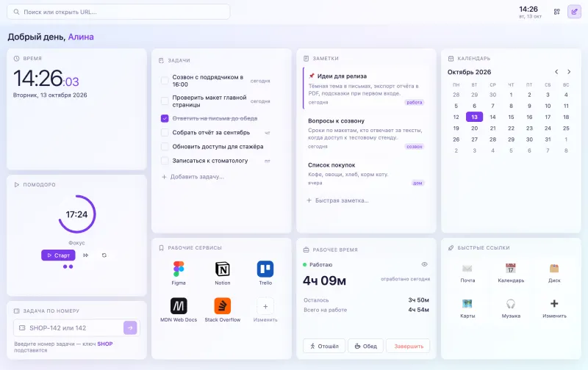The height and width of the screenshot is (370, 588).
Task: Open the Figma service shortcut
Action: (179, 273)
